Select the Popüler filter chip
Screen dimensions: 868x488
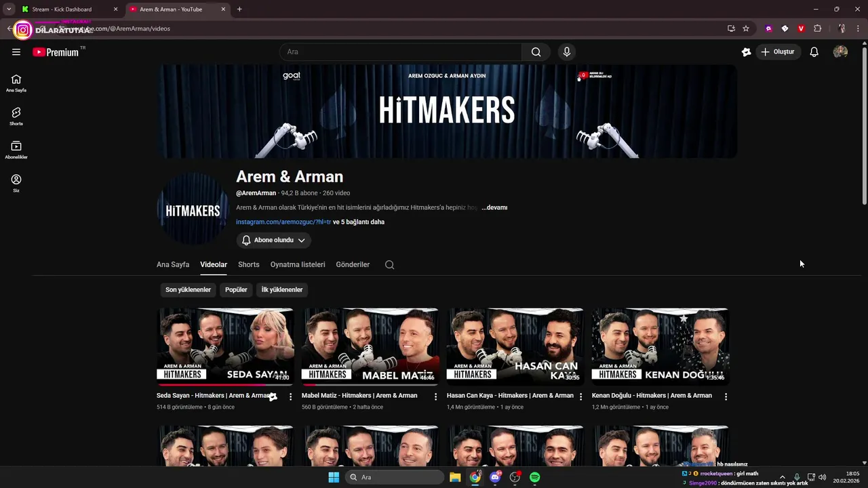236,289
